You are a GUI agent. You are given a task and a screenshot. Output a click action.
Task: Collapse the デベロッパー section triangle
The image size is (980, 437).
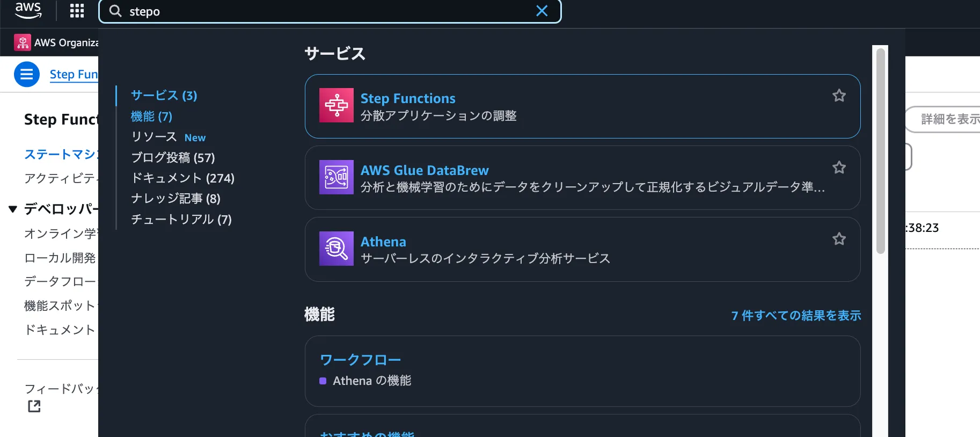point(13,209)
